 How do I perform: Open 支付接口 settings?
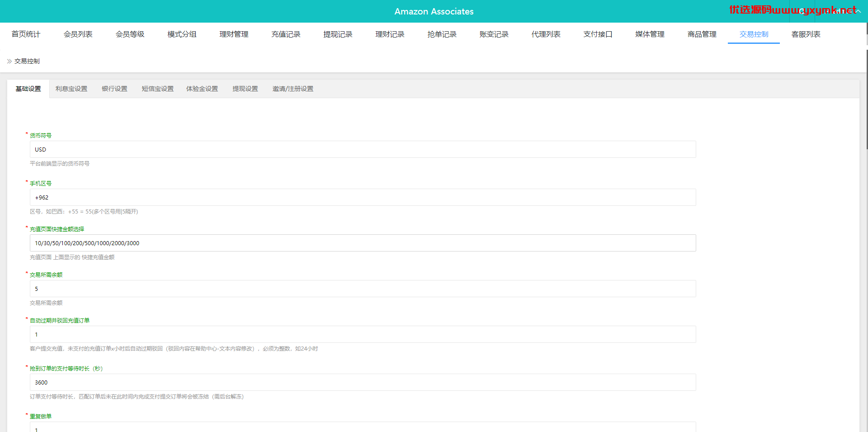click(598, 34)
